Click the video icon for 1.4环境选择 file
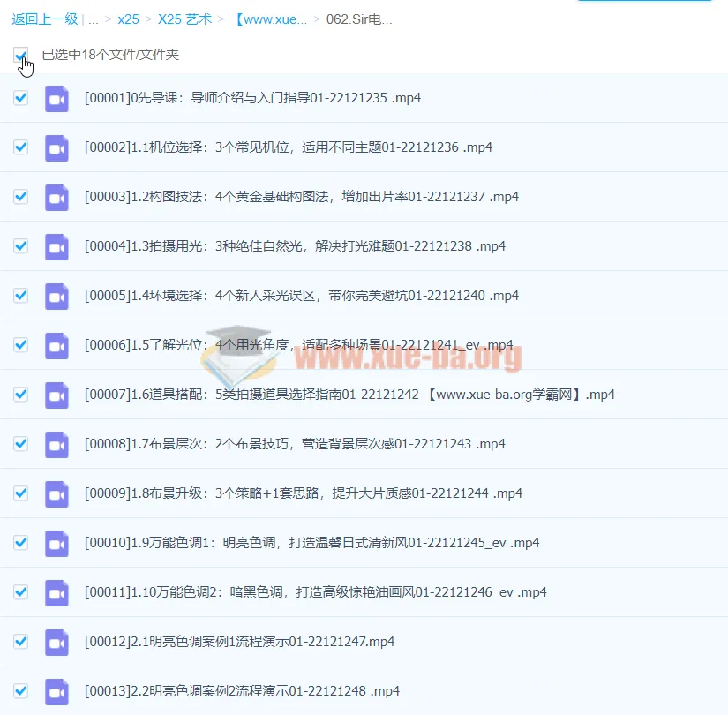The image size is (728, 715). pyautogui.click(x=56, y=296)
